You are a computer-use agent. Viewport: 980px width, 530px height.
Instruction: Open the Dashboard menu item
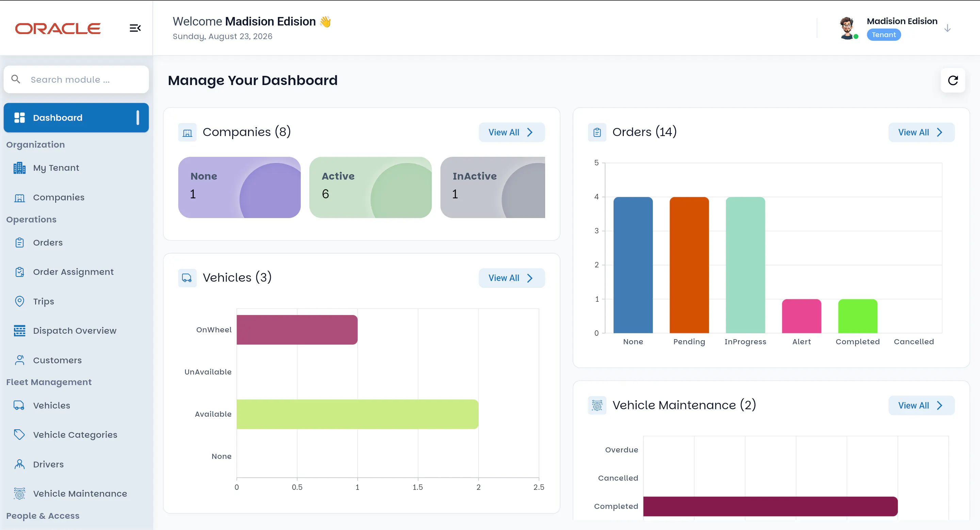pos(76,117)
